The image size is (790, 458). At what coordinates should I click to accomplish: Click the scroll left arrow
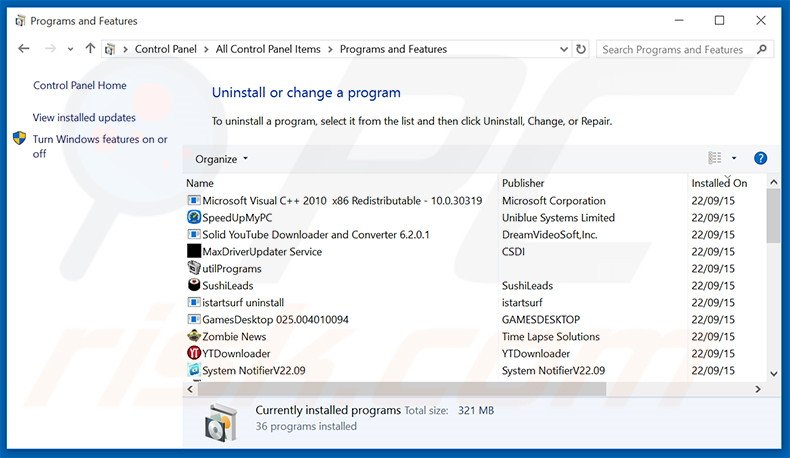(190, 389)
